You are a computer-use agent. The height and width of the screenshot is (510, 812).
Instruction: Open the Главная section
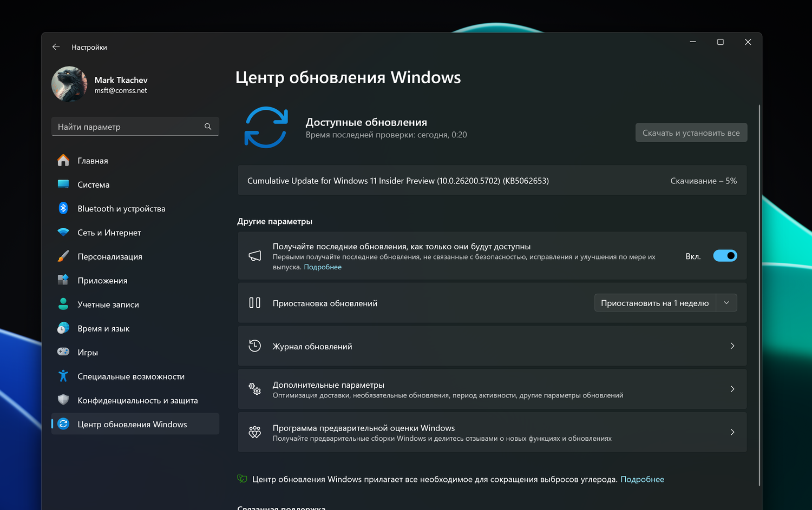click(135, 161)
